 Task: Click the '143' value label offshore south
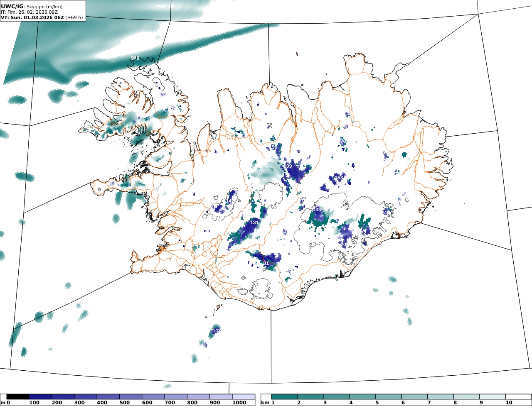pyautogui.click(x=216, y=330)
